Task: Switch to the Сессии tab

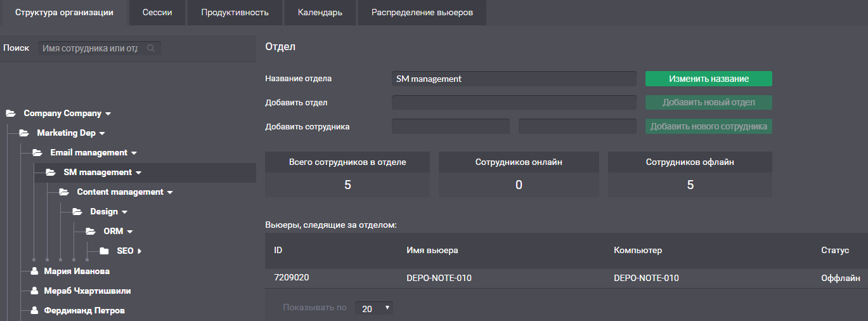Action: pos(157,13)
